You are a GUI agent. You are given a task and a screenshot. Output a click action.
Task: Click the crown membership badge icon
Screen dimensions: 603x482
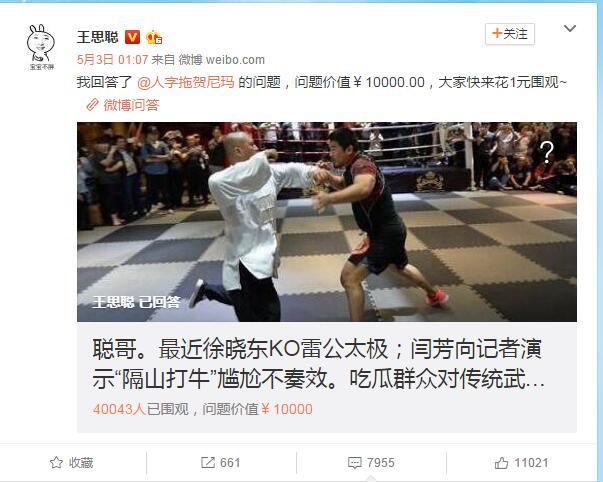[x=154, y=37]
